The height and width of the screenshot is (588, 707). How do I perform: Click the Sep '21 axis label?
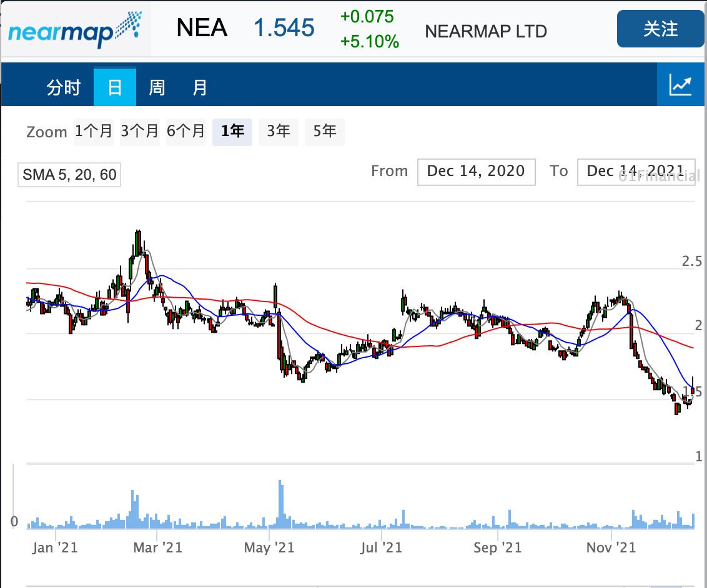(x=497, y=547)
